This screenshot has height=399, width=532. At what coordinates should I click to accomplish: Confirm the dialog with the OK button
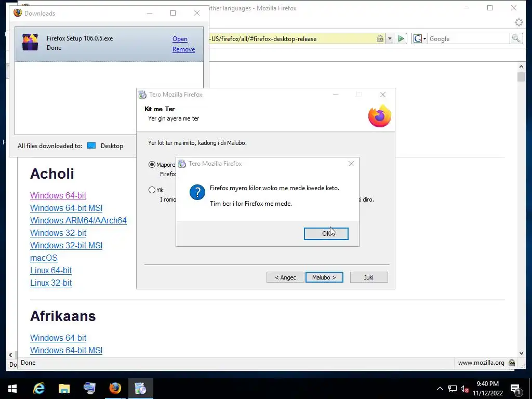[x=326, y=233]
